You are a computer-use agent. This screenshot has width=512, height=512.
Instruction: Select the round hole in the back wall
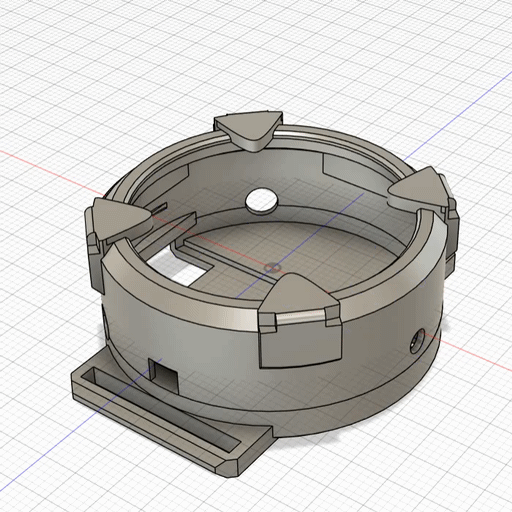tap(261, 201)
